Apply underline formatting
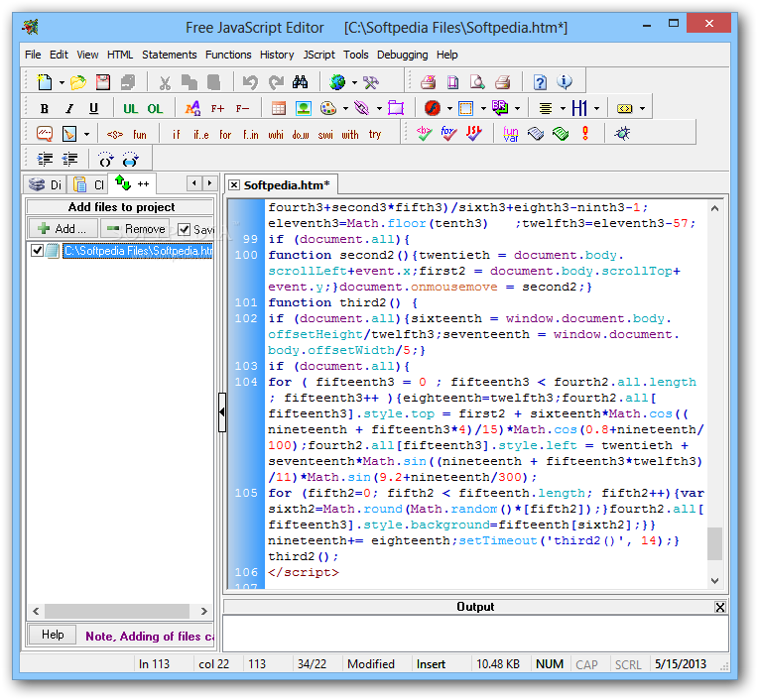758x700 pixels. tap(94, 108)
